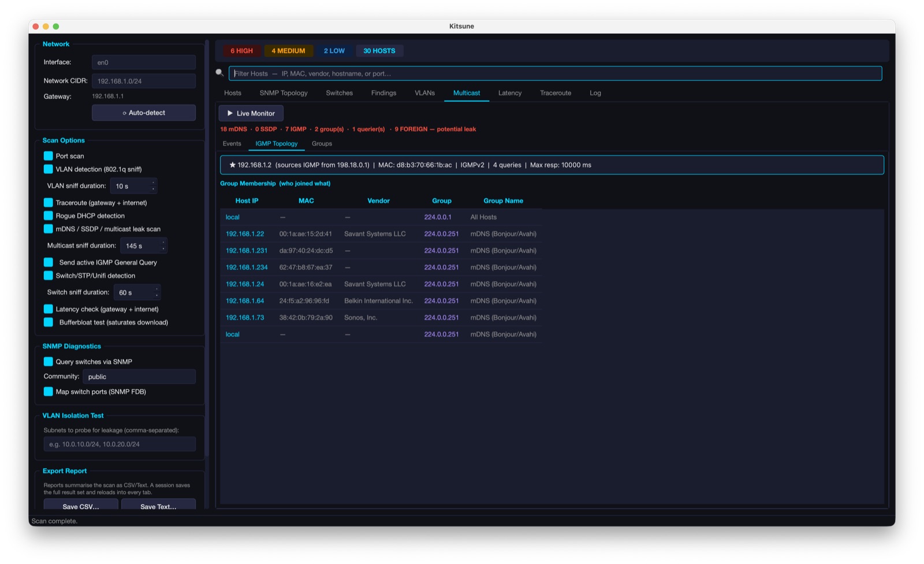Switch to the Groups sub-tab
This screenshot has width=924, height=564.
coord(322,144)
